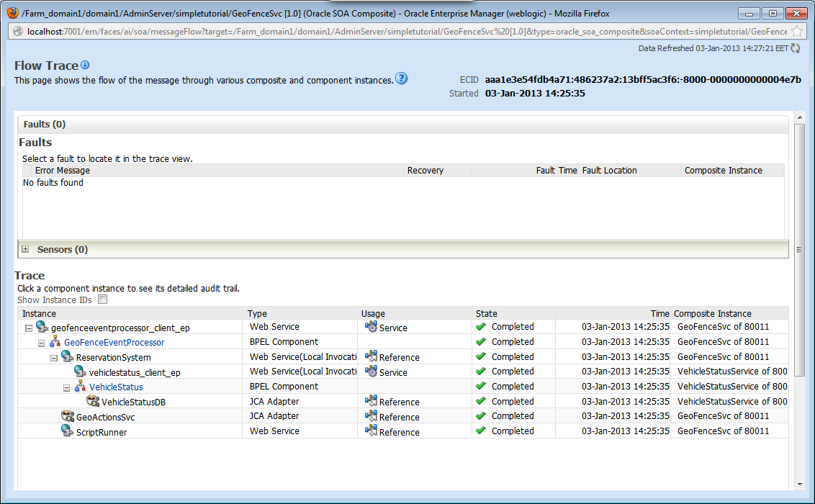
Task: Bookmark page with the star icon
Action: (797, 32)
